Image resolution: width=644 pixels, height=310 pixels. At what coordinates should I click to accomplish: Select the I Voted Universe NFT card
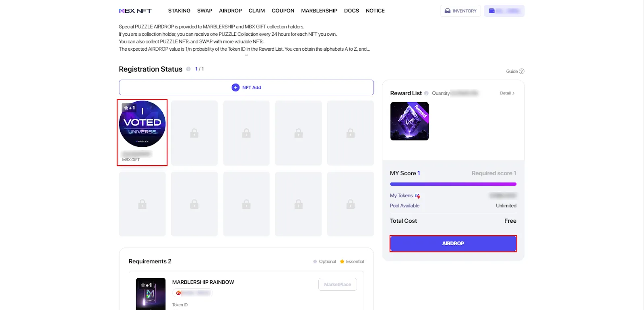[142, 132]
